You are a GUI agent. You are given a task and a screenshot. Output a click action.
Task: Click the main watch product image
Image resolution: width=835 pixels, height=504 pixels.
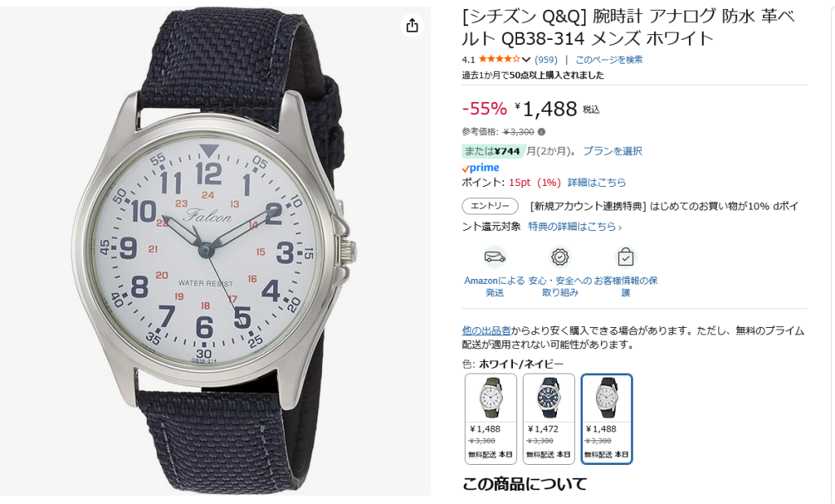point(215,251)
